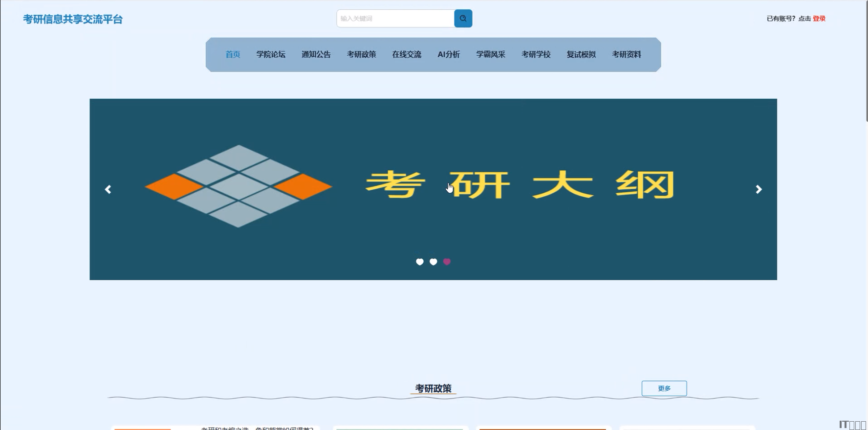Viewport: 868px width, 430px height.
Task: Select the third pink carousel dot
Action: [447, 262]
